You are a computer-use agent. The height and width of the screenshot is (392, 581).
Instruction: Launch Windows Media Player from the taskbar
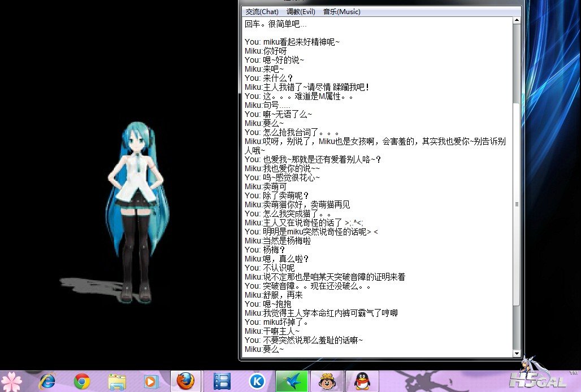[x=151, y=382]
